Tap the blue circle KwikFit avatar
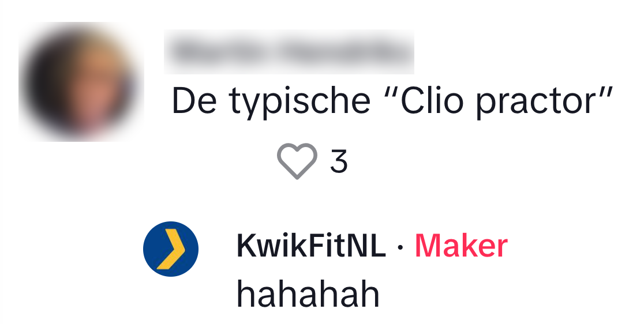Screen dimensions: 644x324 170,249
